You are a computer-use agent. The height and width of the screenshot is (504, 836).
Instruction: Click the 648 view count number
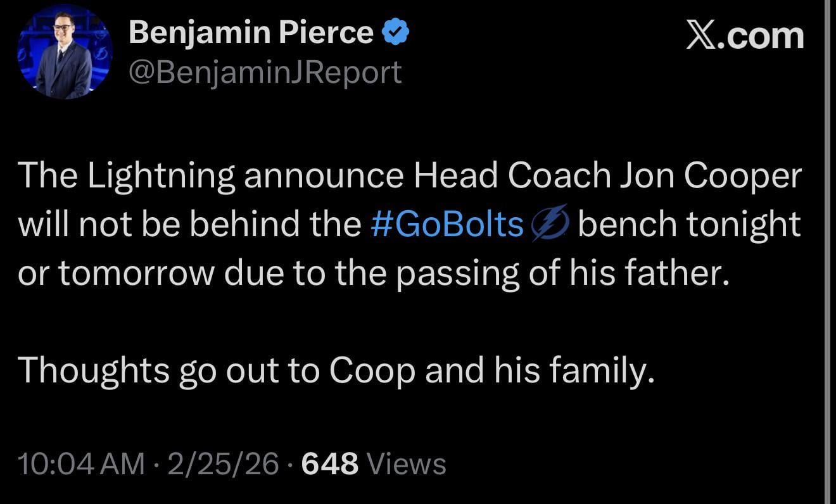[x=330, y=464]
